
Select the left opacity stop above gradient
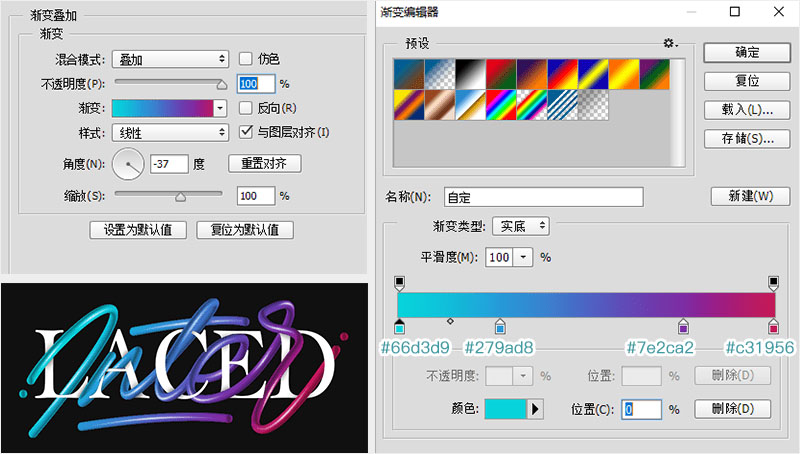tap(400, 283)
